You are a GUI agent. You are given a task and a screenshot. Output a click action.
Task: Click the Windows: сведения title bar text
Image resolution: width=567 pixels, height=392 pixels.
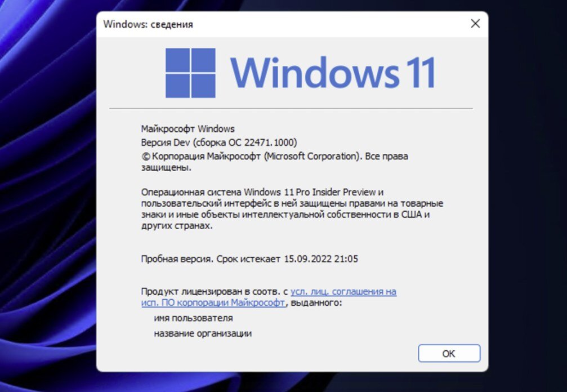pos(148,24)
